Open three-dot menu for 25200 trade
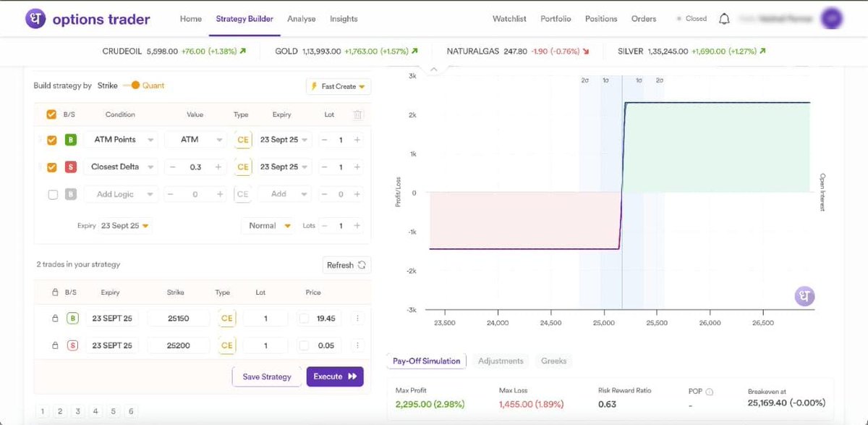 pos(357,345)
